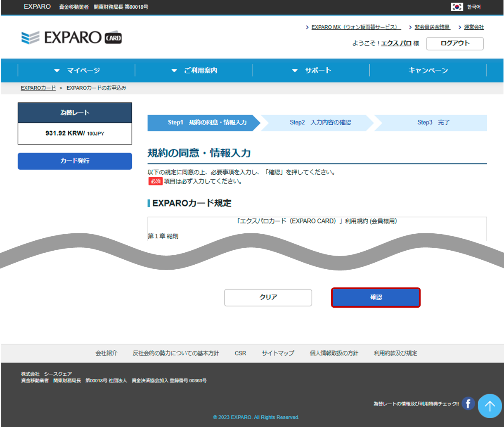
Task: Open the 運営会社 link
Action: pos(473,27)
